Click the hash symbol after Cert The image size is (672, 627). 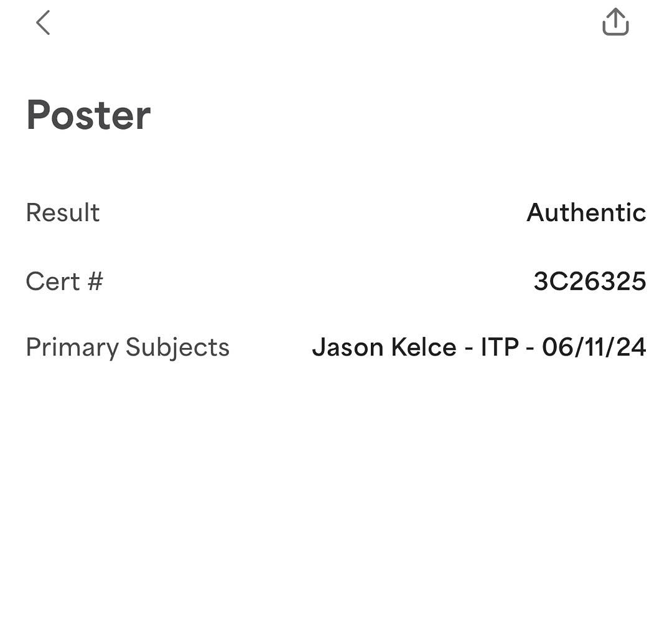coord(95,281)
